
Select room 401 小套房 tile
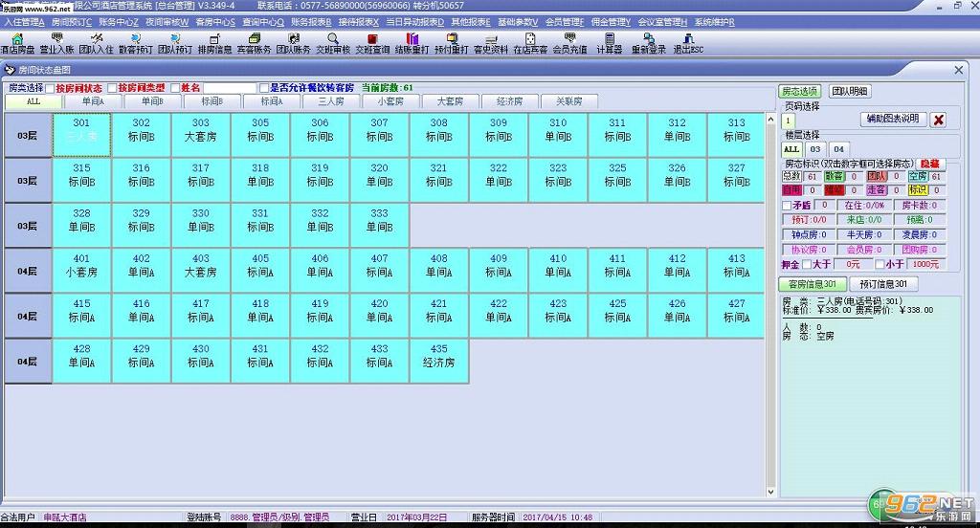[x=81, y=271]
